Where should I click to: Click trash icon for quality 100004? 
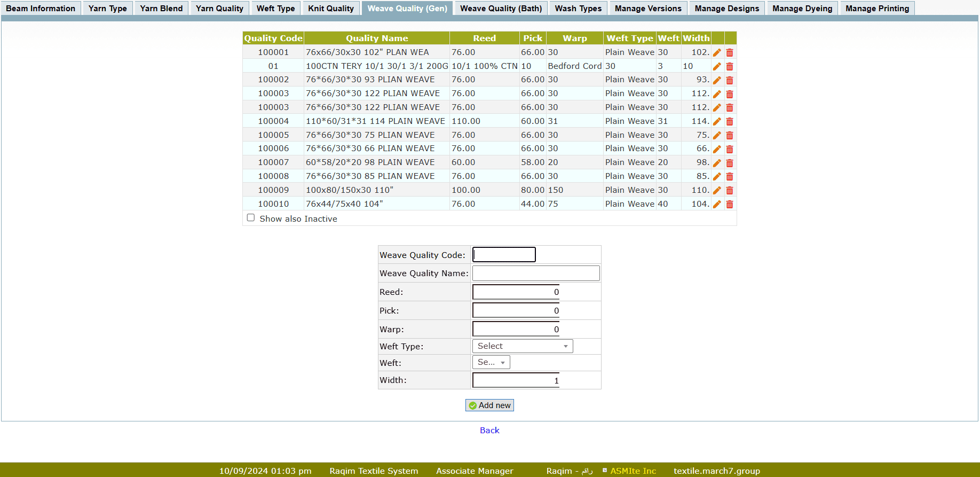click(x=730, y=122)
